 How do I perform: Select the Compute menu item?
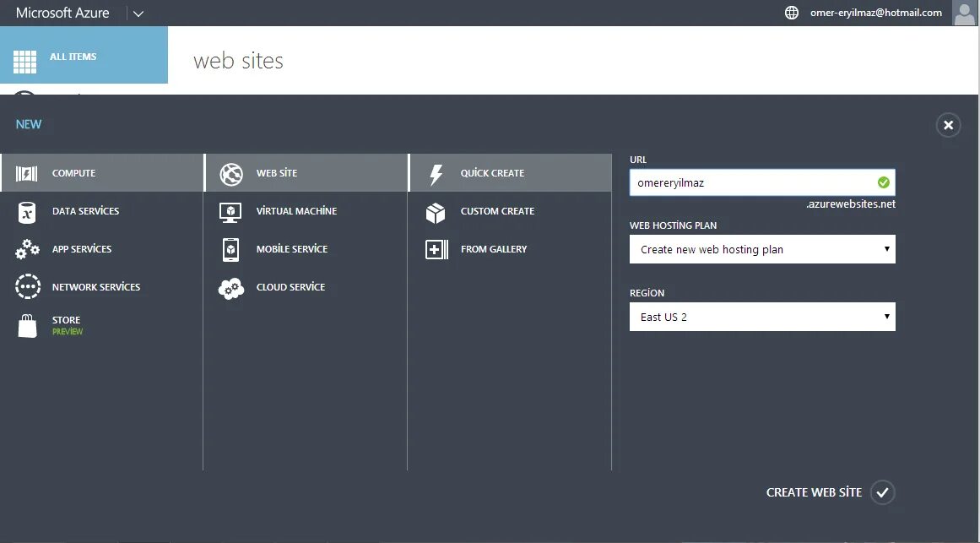[102, 172]
